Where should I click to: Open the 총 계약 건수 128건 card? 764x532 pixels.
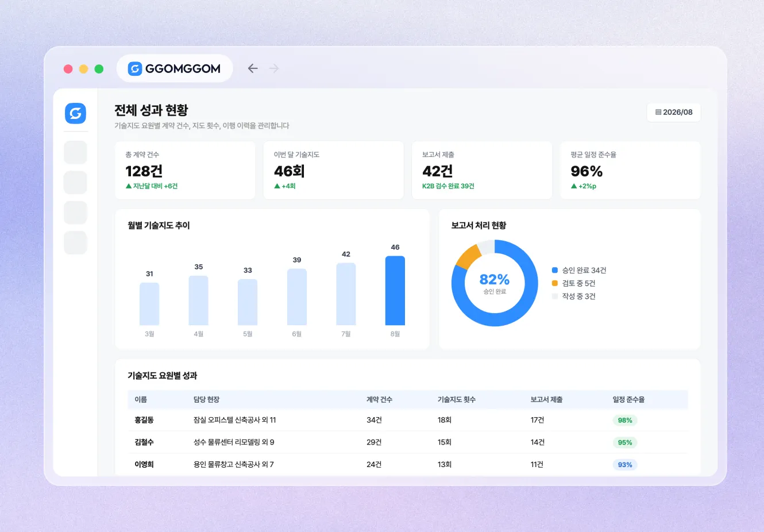(185, 170)
